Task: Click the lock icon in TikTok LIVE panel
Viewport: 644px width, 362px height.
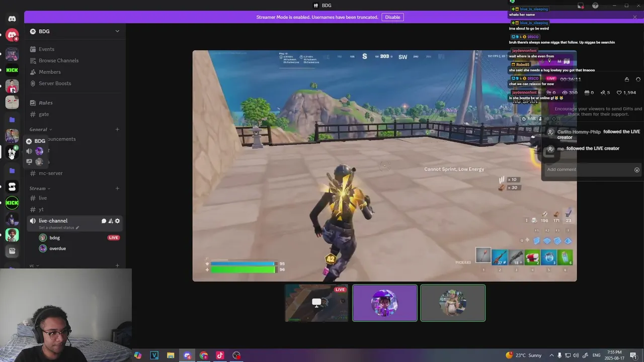Action: pos(627,79)
